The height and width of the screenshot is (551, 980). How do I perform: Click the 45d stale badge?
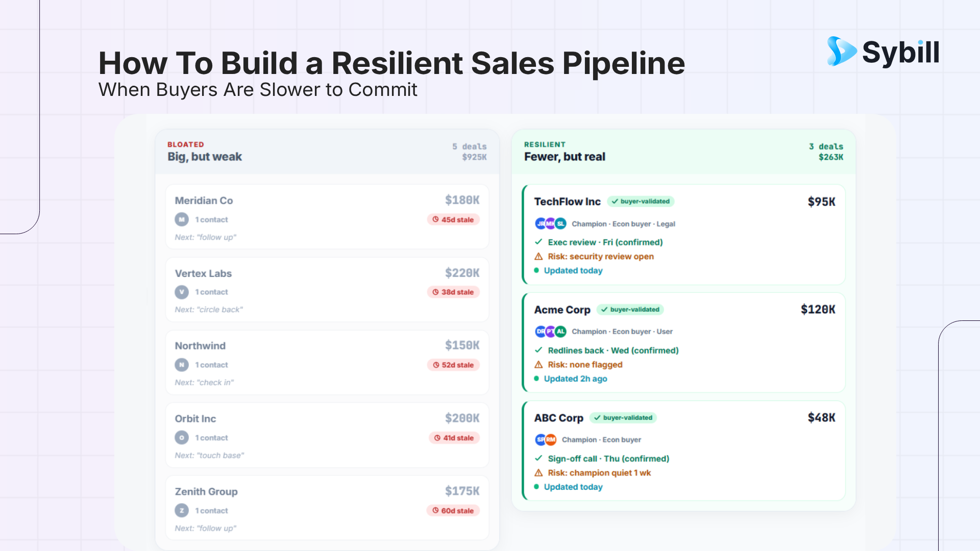point(453,219)
